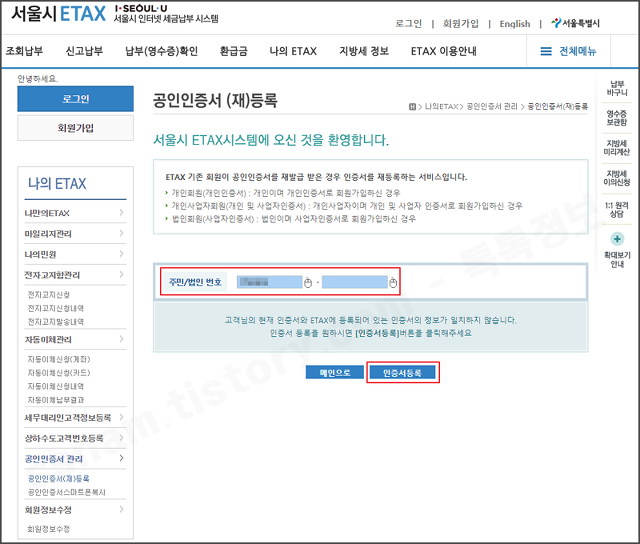640x544 pixels.
Task: Expand the 마일리지관리 sidebar item
Action: click(75, 233)
